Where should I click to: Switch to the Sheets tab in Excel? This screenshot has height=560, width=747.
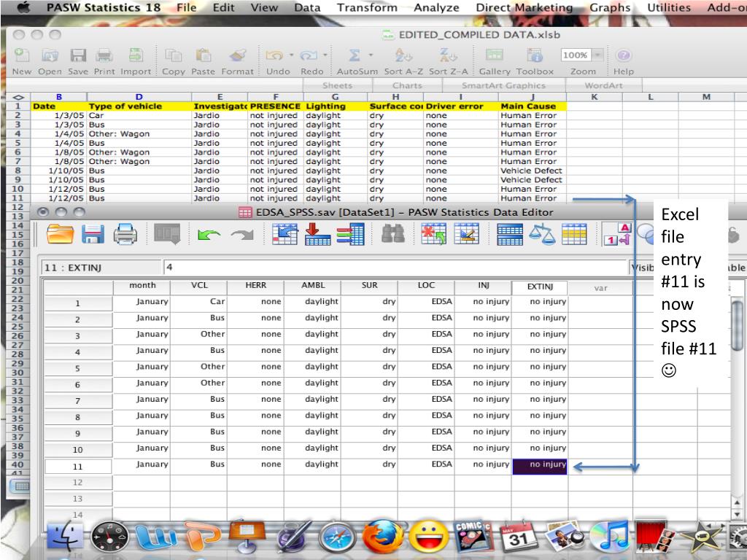tap(337, 86)
